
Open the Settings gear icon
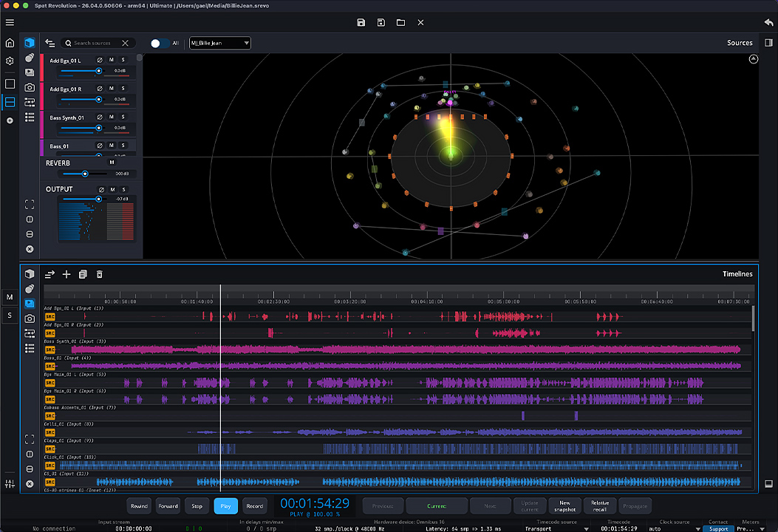(x=10, y=61)
